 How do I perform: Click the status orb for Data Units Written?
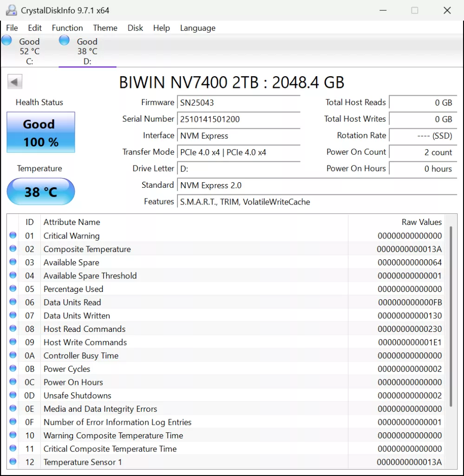pyautogui.click(x=13, y=315)
